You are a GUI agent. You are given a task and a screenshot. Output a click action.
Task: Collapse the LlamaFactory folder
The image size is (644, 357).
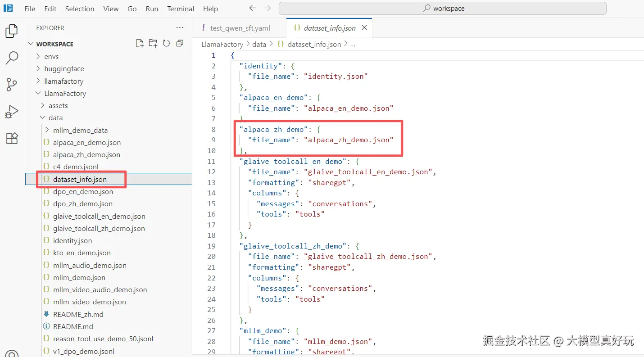click(65, 94)
